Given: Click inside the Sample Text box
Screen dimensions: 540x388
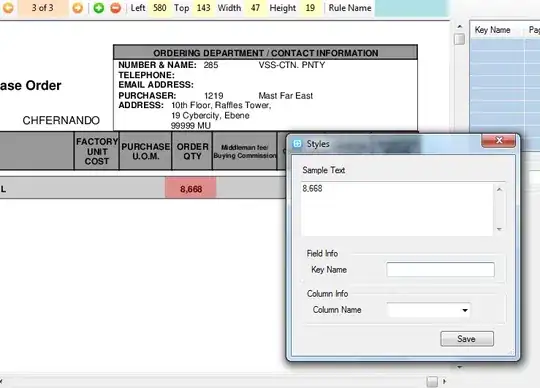Looking at the screenshot, I should tap(397, 209).
